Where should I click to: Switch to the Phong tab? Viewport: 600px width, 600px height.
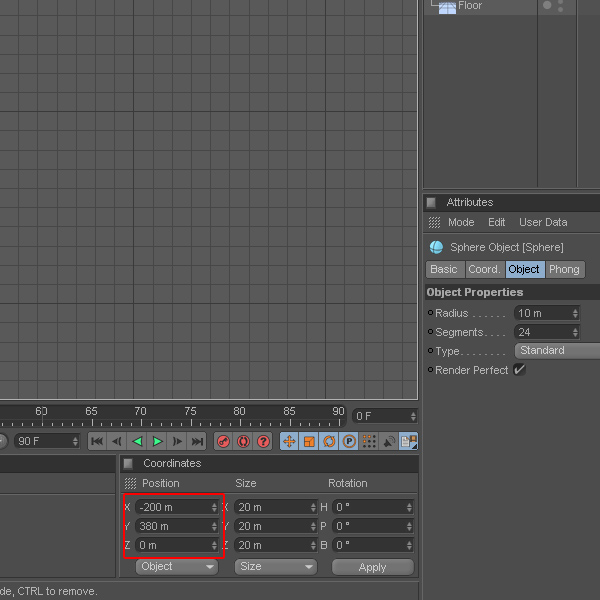565,269
